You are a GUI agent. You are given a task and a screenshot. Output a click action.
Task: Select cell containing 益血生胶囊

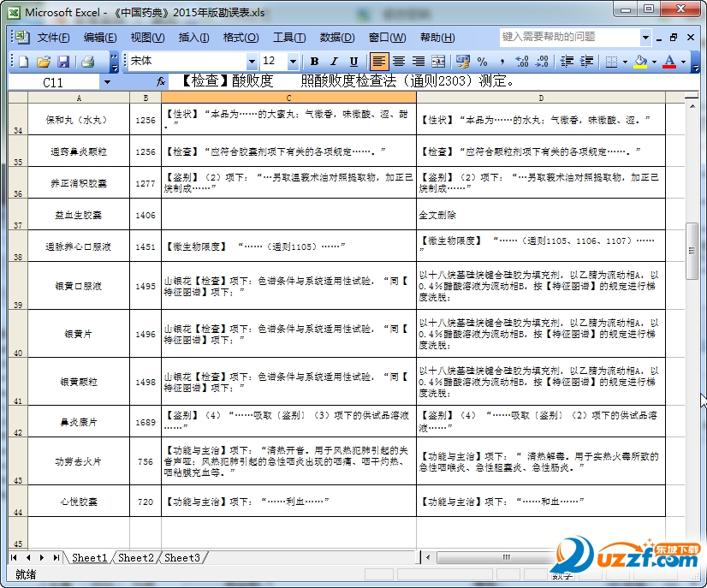(79, 215)
